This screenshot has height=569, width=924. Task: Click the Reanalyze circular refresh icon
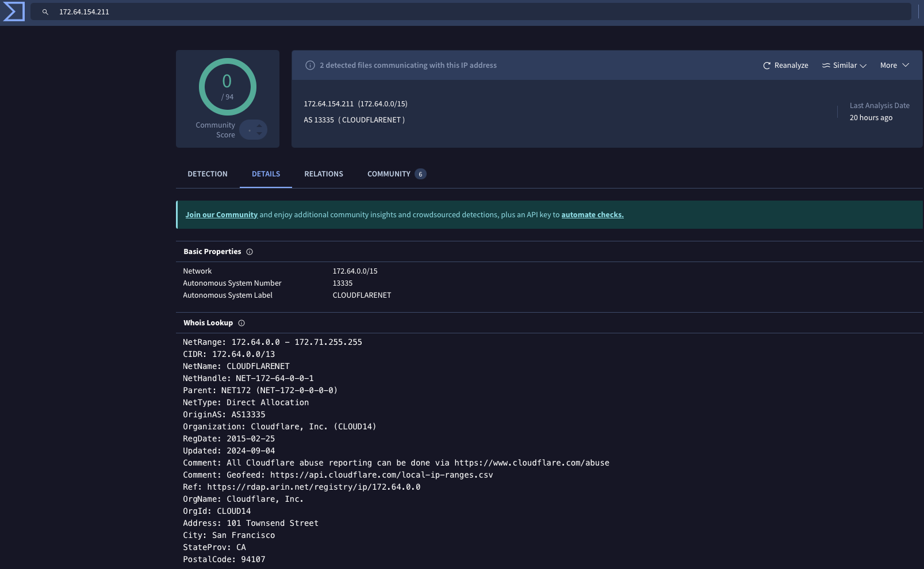tap(766, 65)
